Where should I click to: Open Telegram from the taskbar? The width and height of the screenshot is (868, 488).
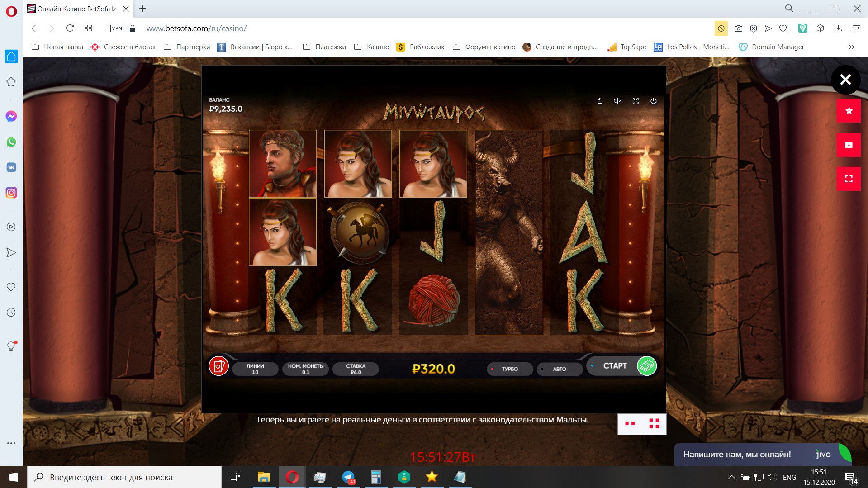[348, 477]
